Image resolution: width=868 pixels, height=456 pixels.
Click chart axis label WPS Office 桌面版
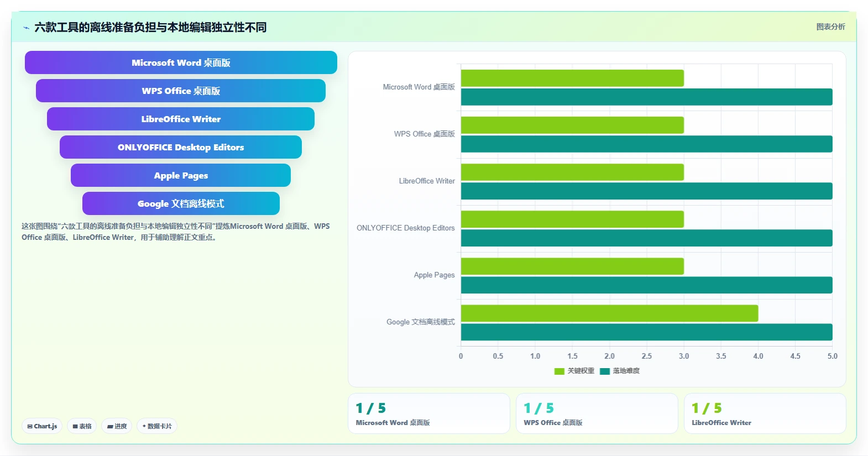[424, 134]
